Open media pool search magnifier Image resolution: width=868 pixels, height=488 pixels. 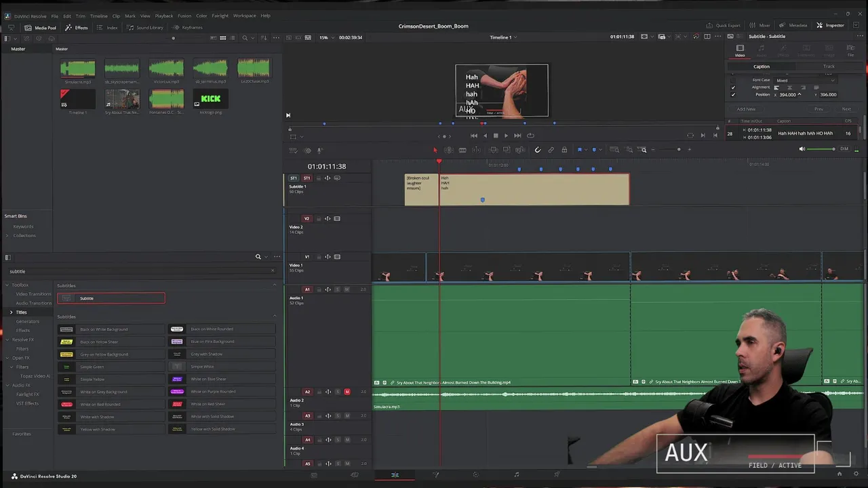tap(245, 38)
